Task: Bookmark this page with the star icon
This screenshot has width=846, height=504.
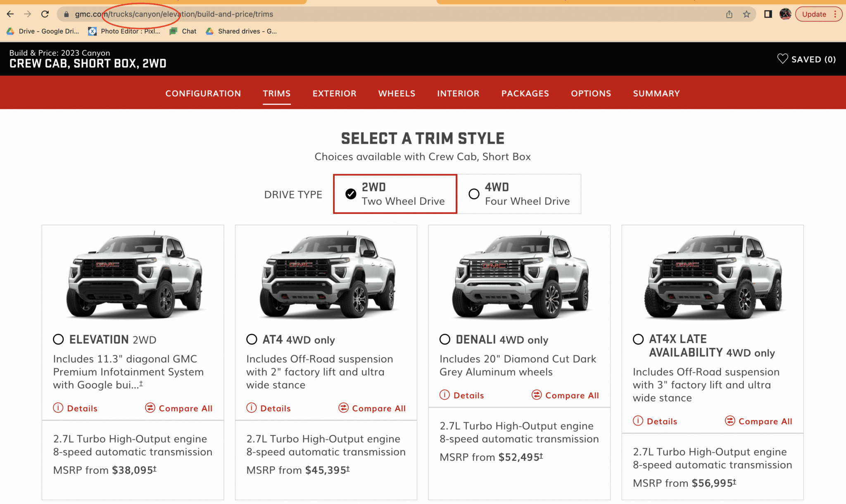Action: point(746,14)
